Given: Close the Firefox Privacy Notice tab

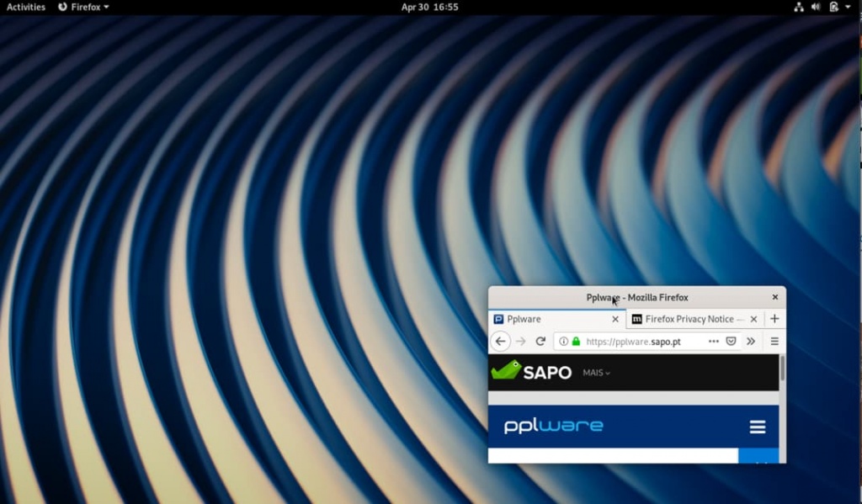Looking at the screenshot, I should click(753, 319).
